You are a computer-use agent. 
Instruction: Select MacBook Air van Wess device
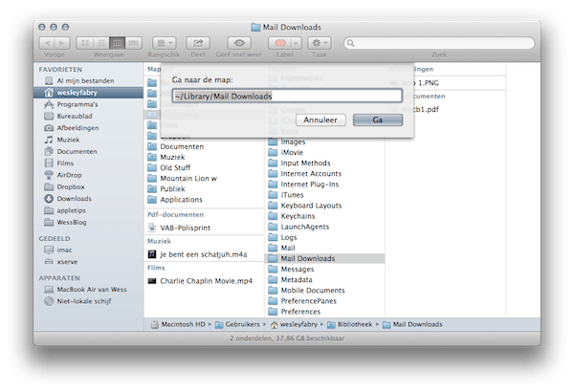click(88, 289)
